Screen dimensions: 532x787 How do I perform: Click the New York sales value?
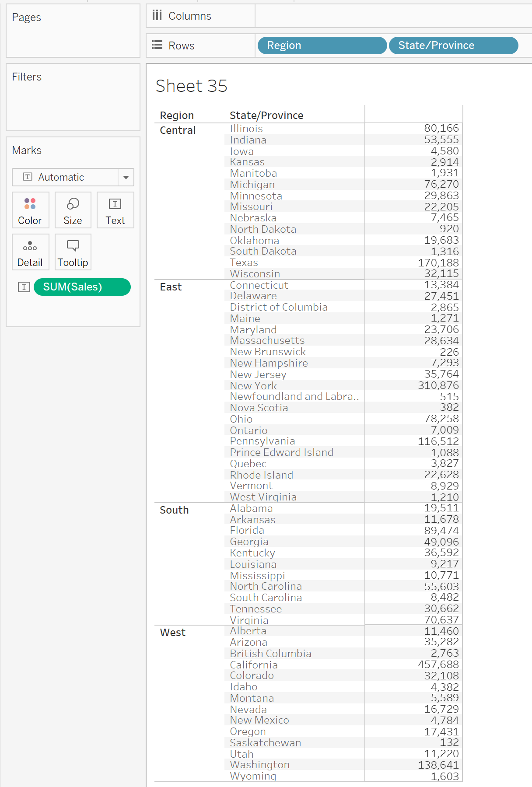[438, 385]
